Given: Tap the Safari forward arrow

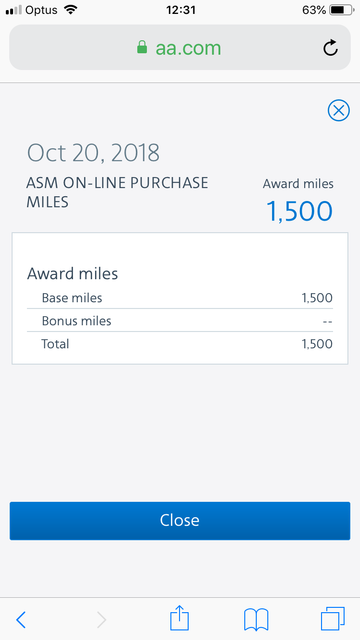Looking at the screenshot, I should [x=101, y=620].
